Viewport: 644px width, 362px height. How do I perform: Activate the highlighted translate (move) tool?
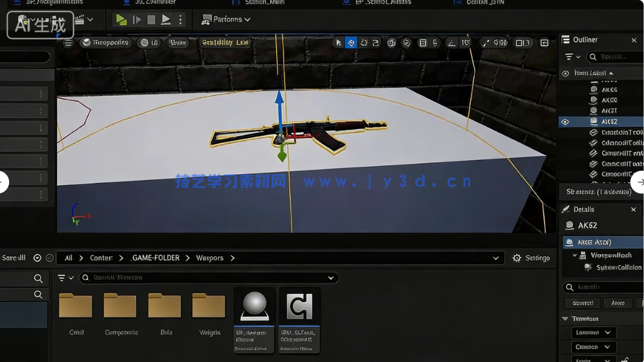point(351,43)
